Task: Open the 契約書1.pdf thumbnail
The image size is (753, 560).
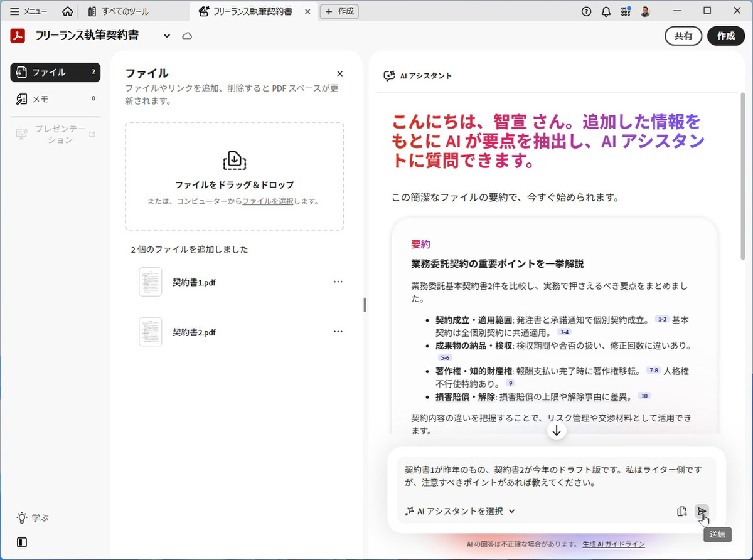Action: 151,282
